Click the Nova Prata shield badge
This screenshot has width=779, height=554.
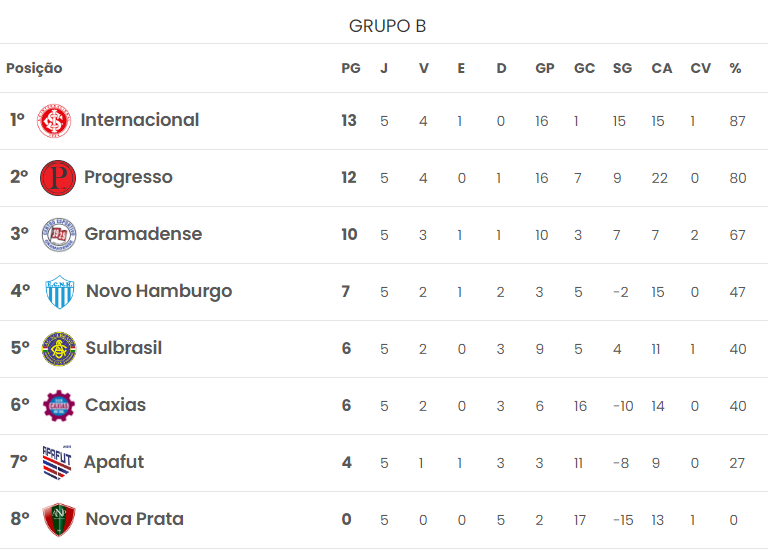click(x=59, y=520)
